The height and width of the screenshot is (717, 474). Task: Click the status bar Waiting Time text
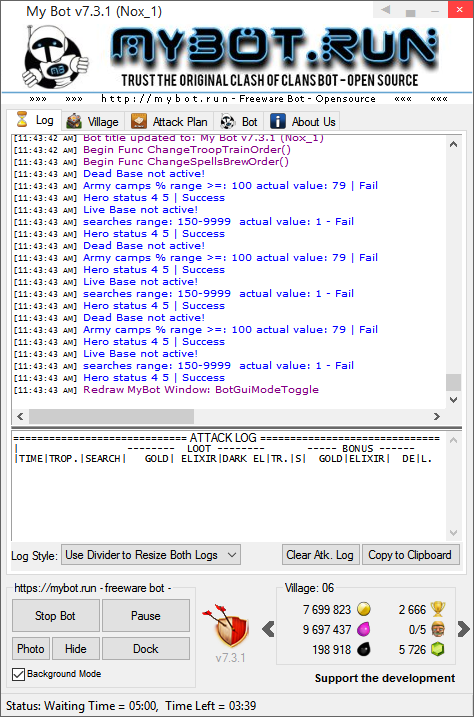tap(131, 706)
